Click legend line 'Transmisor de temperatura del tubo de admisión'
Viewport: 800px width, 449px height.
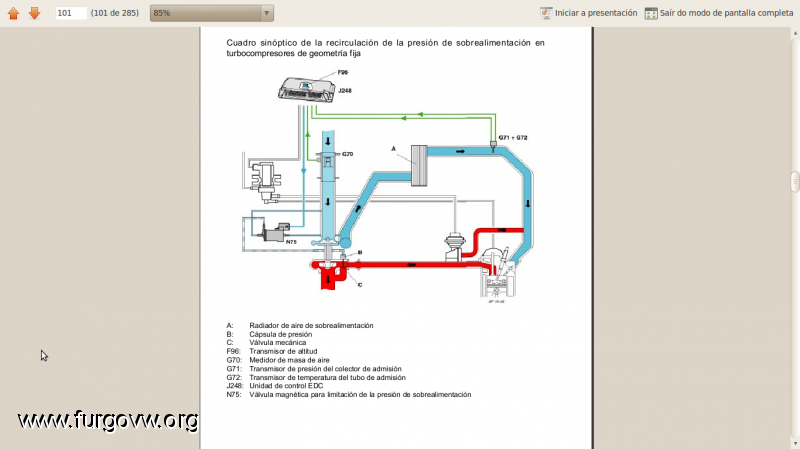click(327, 378)
